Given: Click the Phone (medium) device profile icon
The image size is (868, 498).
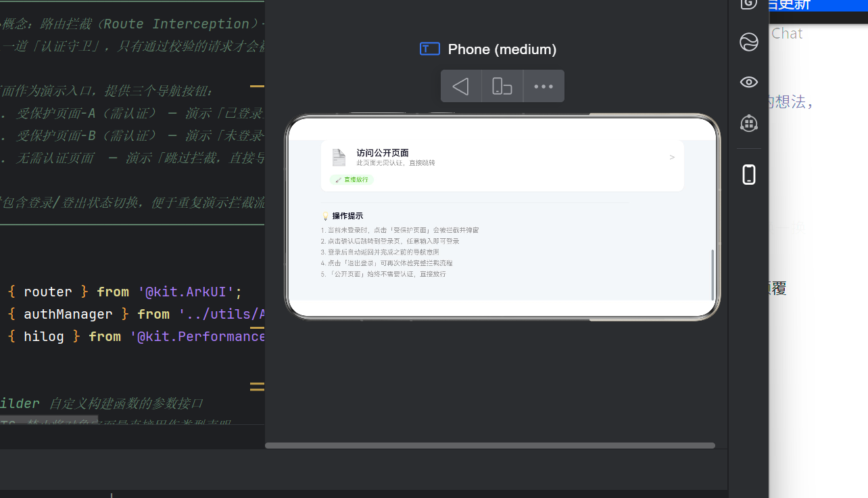Looking at the screenshot, I should pos(430,49).
